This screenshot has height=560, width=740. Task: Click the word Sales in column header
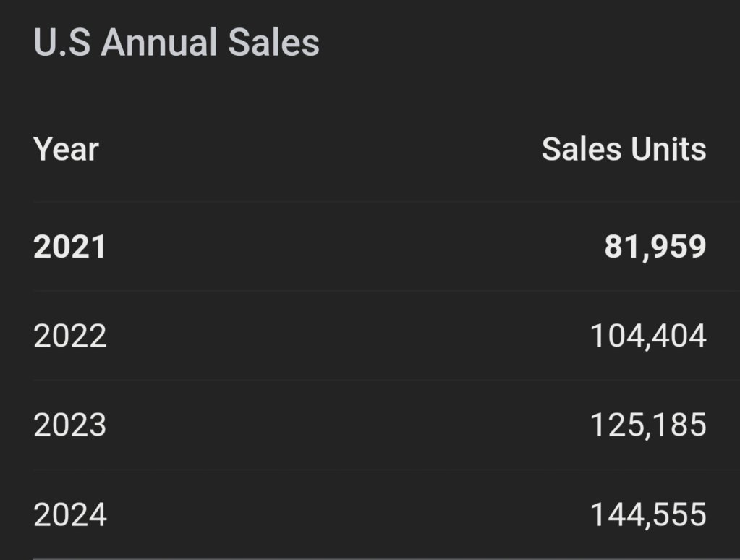pyautogui.click(x=582, y=149)
